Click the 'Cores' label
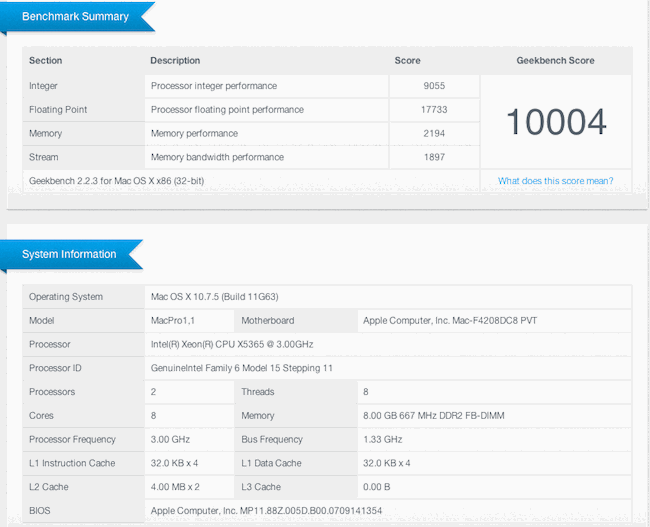650x527 pixels. (x=41, y=415)
